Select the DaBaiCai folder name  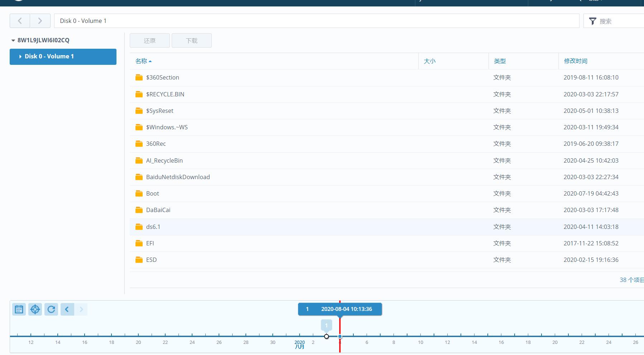[158, 210]
